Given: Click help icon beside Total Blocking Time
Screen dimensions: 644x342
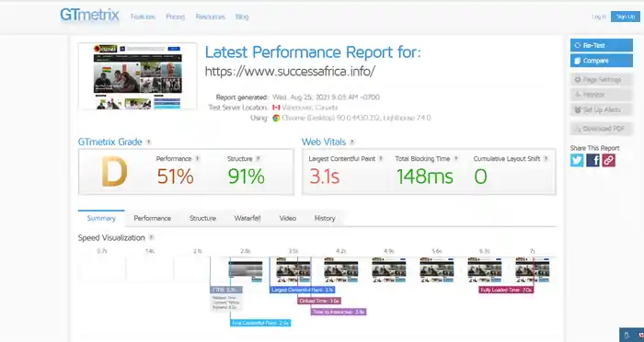Looking at the screenshot, I should tap(455, 158).
